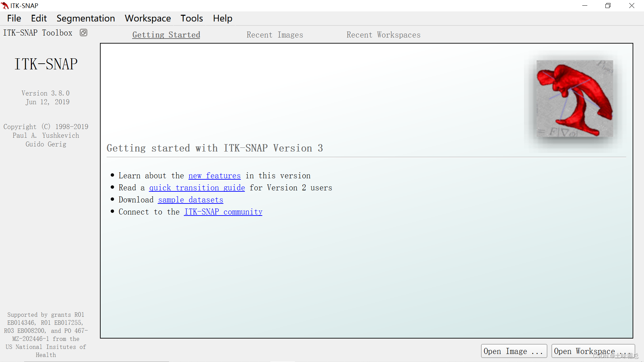
Task: Follow the new features link
Action: point(214,176)
